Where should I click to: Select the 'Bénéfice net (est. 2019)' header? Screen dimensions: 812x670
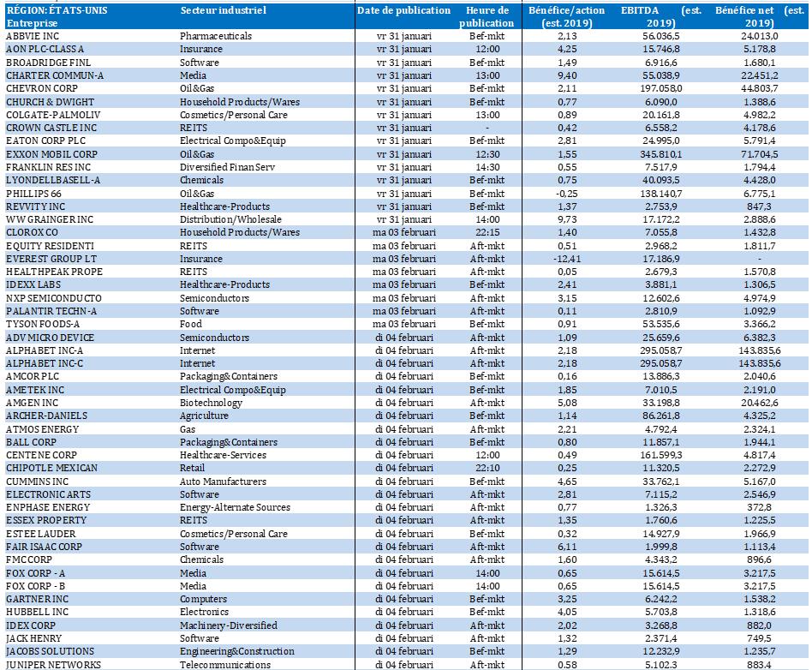pyautogui.click(x=754, y=16)
